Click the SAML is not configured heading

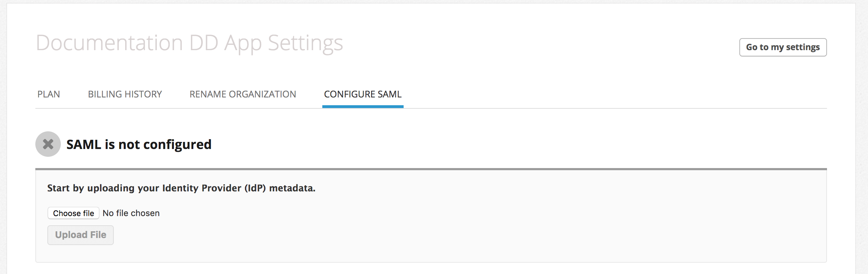139,144
